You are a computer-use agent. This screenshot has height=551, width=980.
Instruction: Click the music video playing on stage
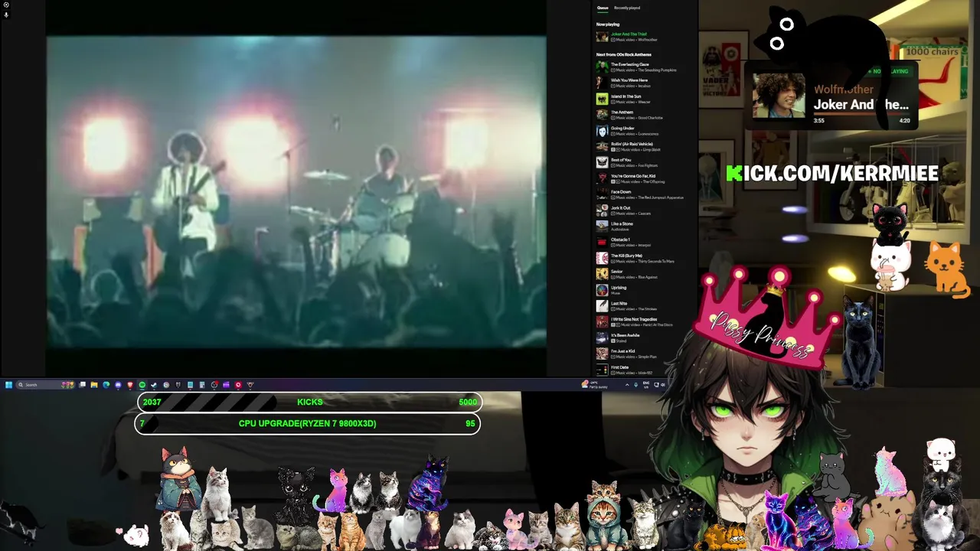pos(296,191)
